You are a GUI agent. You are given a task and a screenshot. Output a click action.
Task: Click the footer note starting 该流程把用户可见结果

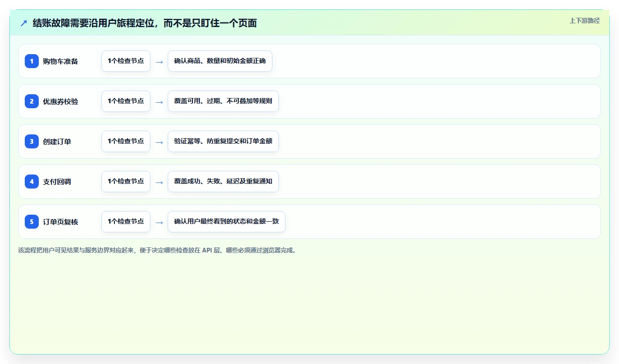[157, 251]
